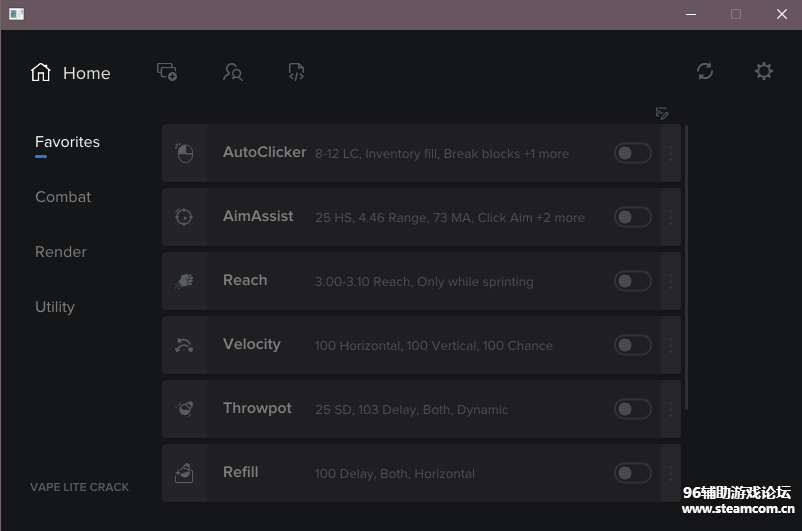The width and height of the screenshot is (802, 531).
Task: Click the AimAssist crosshair icon
Action: [x=184, y=217]
